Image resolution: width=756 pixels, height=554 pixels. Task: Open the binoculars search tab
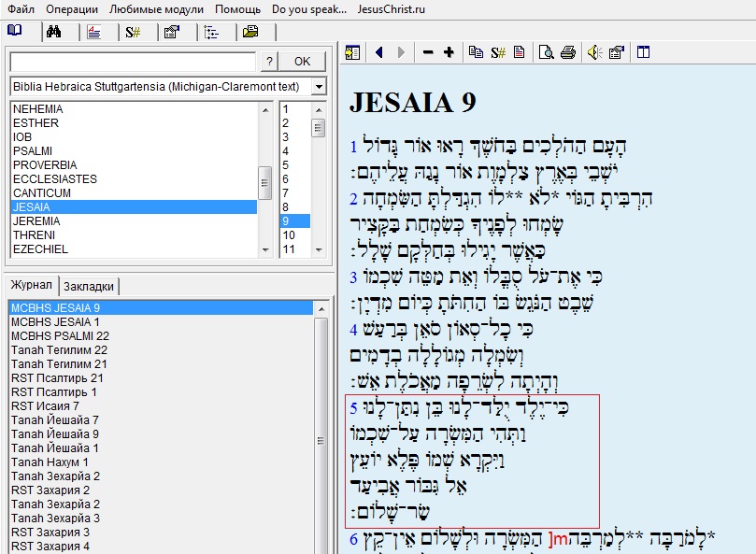54,32
